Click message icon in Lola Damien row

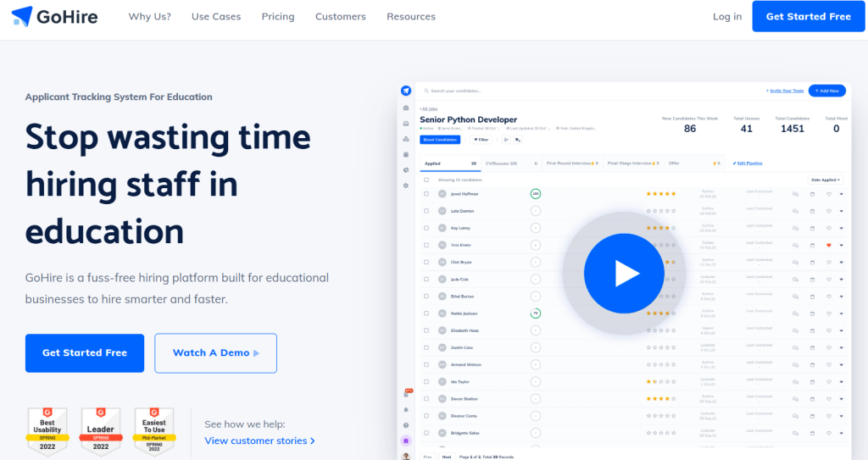point(795,211)
